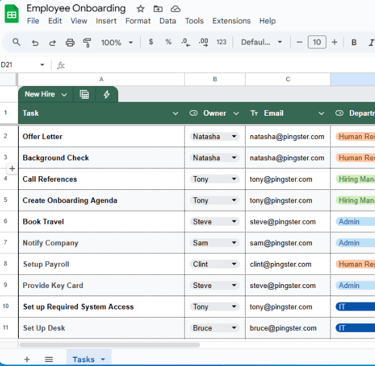Open the zoom level dropdown
The height and width of the screenshot is (366, 375).
click(131, 43)
